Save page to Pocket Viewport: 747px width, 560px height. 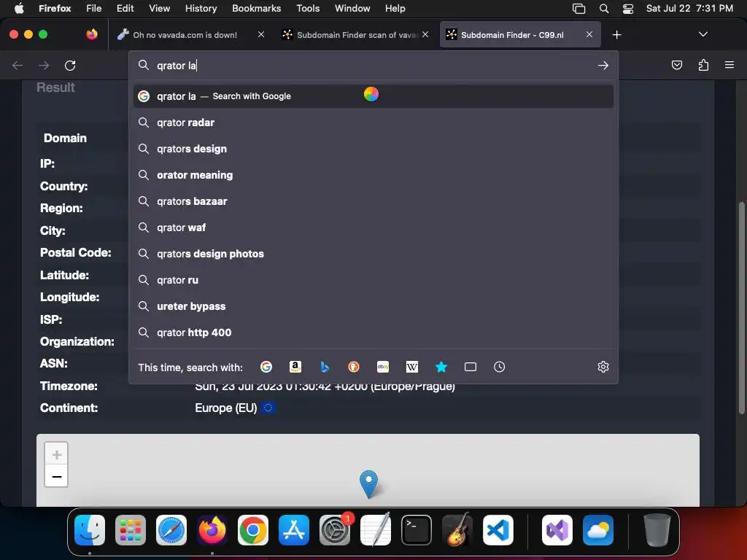coord(677,65)
